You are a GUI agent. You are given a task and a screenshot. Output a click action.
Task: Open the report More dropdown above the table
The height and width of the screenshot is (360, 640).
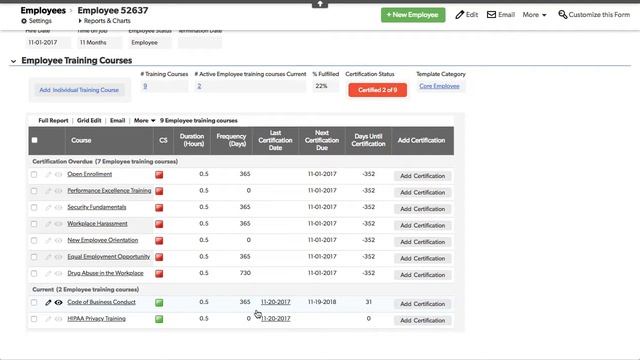click(x=144, y=120)
